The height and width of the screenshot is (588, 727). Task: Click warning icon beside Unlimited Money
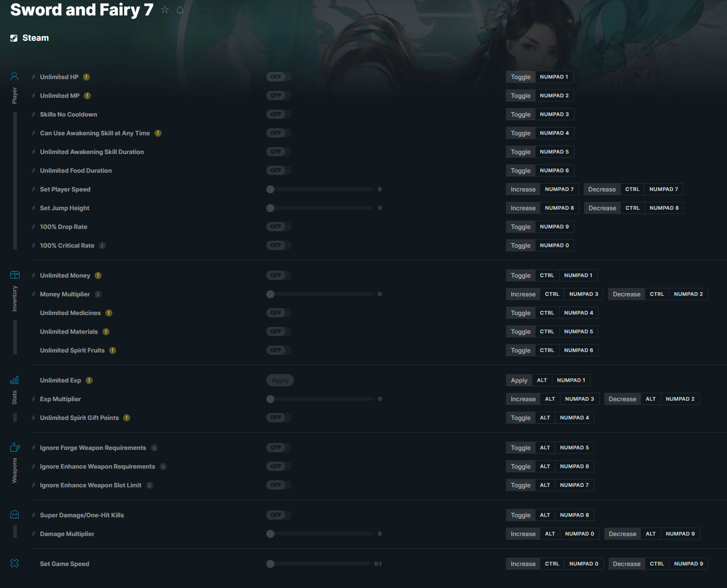tap(98, 275)
